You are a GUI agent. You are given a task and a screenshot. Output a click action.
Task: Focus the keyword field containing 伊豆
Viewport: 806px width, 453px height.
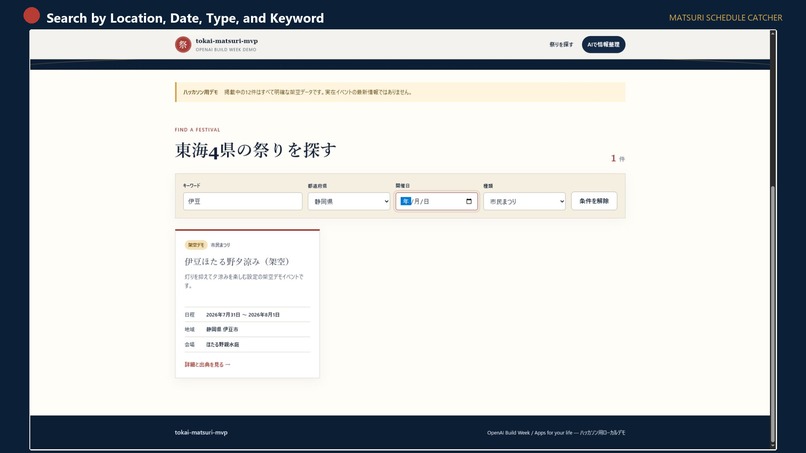tap(243, 202)
